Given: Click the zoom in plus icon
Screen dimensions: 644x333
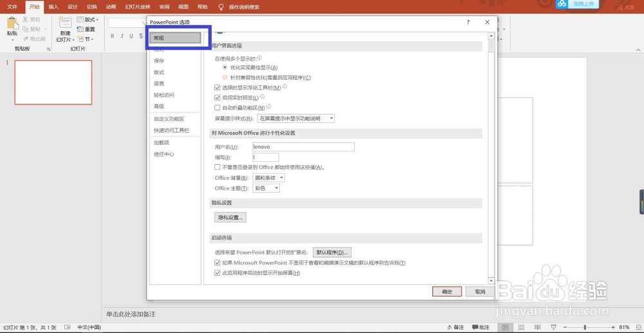Looking at the screenshot, I should [x=613, y=327].
